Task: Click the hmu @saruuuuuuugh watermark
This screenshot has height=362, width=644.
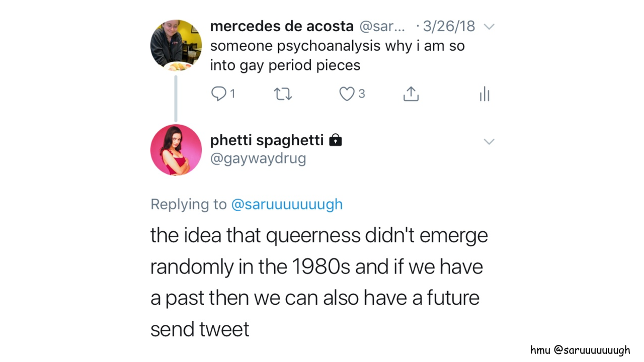Action: pos(580,350)
